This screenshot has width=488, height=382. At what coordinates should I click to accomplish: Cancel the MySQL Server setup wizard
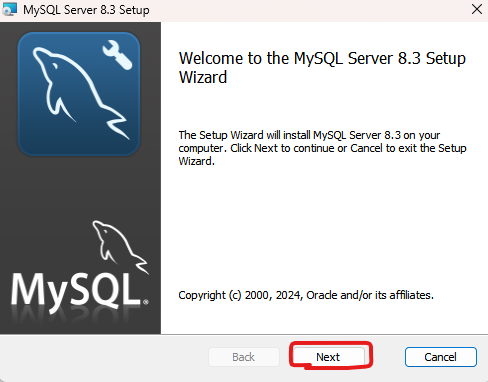click(440, 357)
